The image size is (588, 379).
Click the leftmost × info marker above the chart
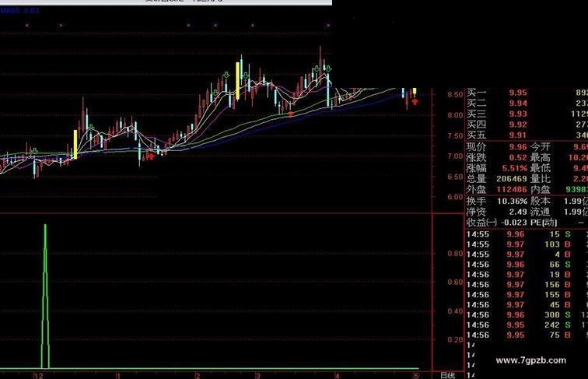point(27,26)
